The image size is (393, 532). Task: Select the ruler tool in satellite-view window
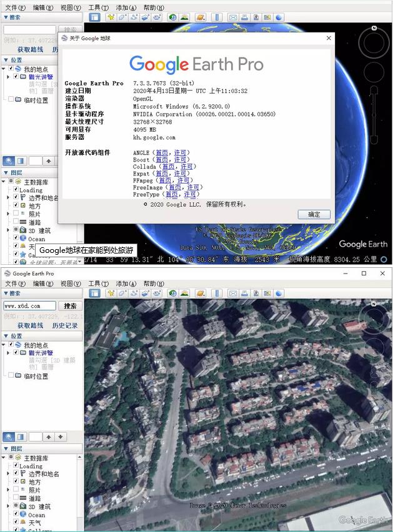click(217, 293)
